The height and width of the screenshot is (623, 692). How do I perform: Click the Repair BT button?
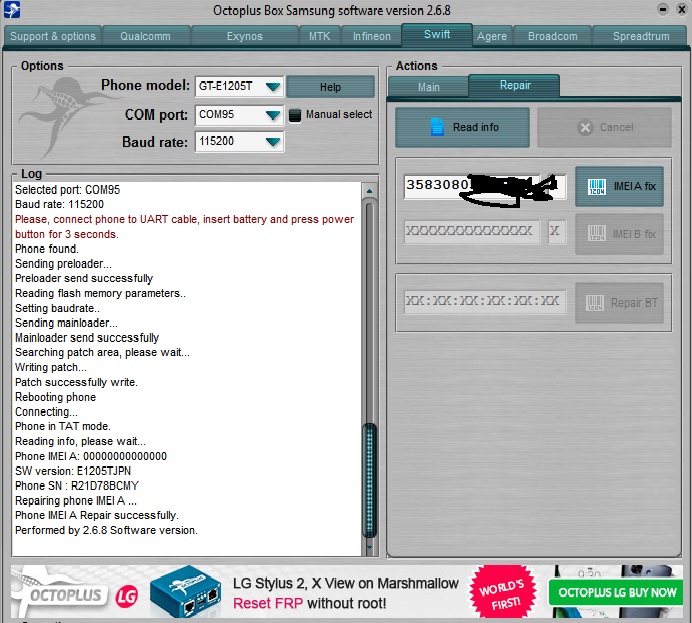point(619,303)
